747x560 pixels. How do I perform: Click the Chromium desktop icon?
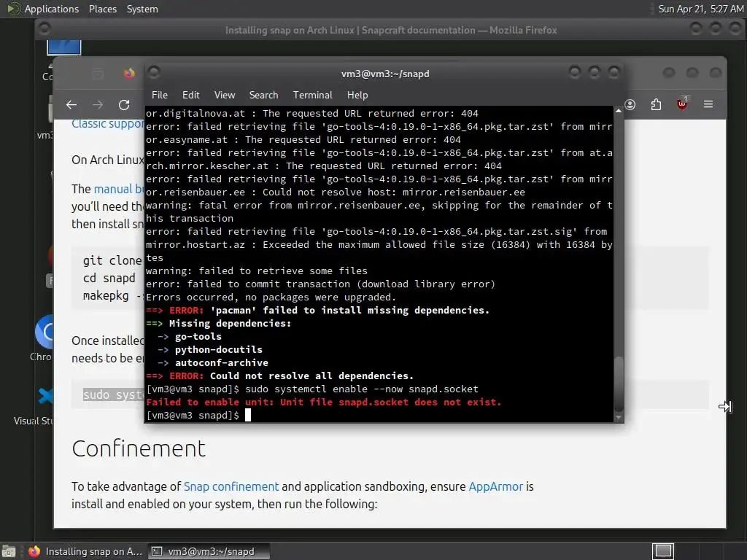44,332
